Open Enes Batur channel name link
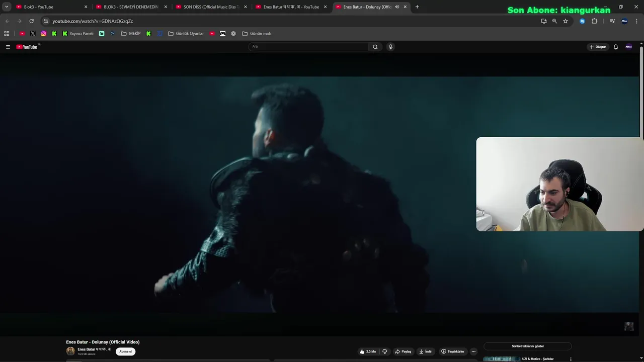Screen dimensions: 644x362 [94, 349]
